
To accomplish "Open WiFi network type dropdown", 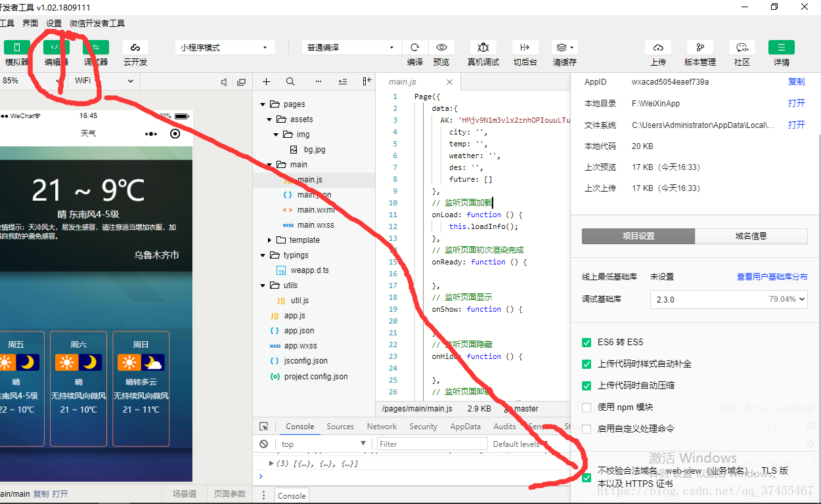I will [104, 81].
